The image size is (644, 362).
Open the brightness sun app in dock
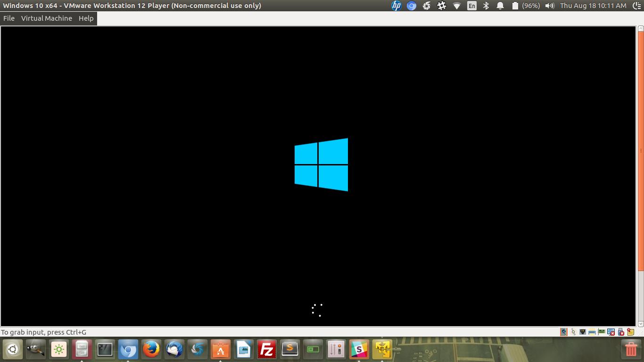tap(59, 350)
